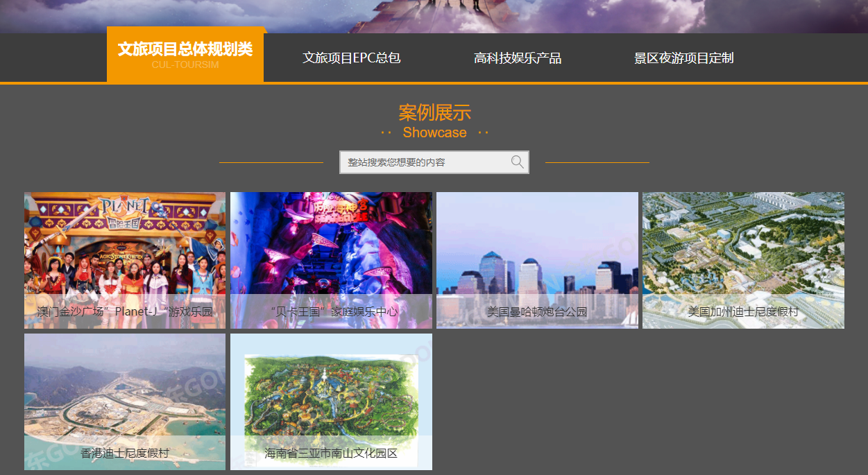Viewport: 868px width, 475px height.
Task: Select the 文旅项目总体规划类 tab
Action: point(185,55)
